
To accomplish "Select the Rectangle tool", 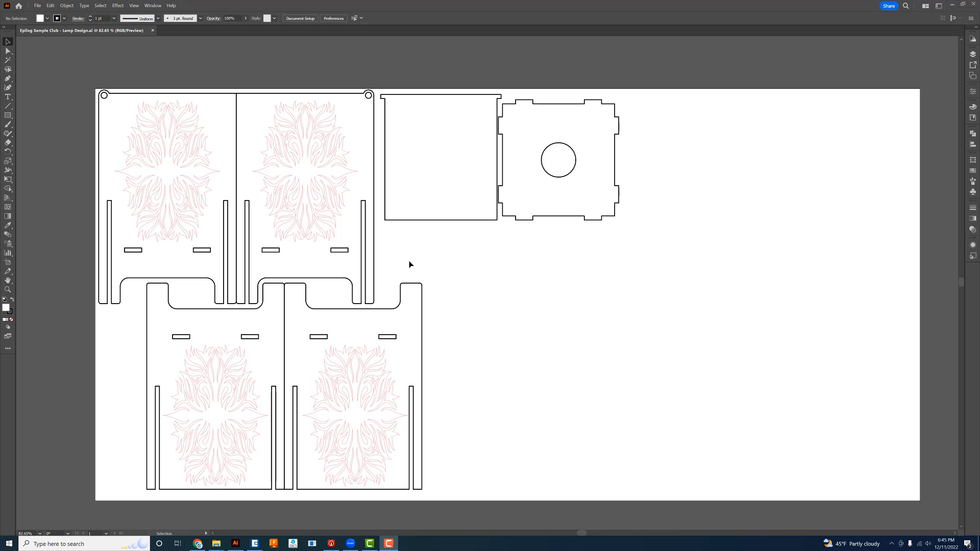I will [8, 115].
